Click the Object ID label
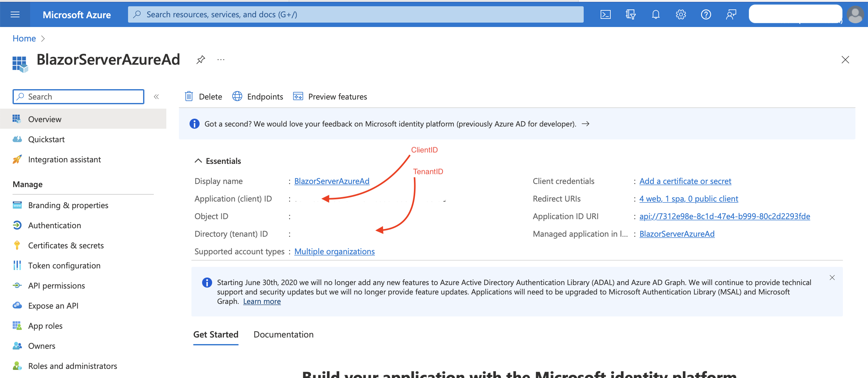This screenshot has height=378, width=868. 211,216
